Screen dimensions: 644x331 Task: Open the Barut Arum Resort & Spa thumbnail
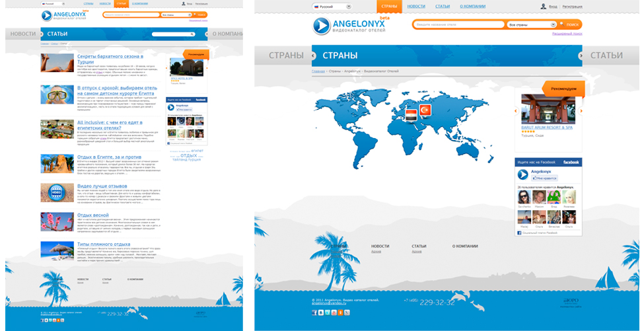click(548, 109)
